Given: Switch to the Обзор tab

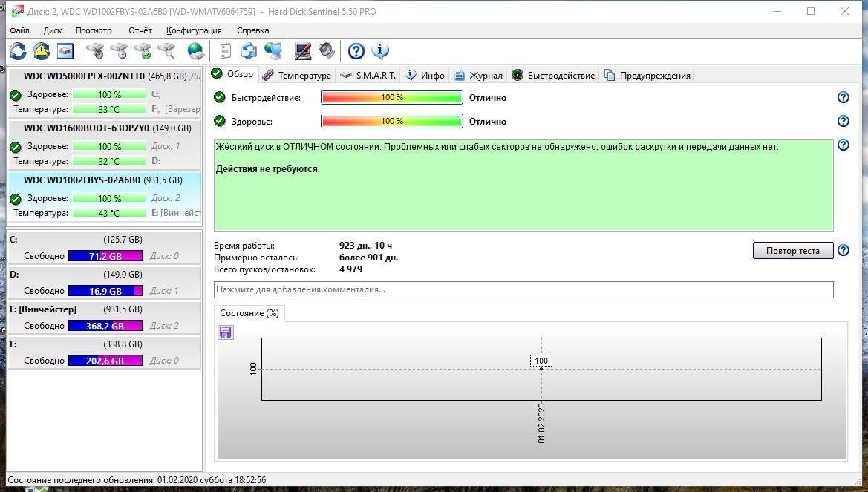Looking at the screenshot, I should [233, 74].
